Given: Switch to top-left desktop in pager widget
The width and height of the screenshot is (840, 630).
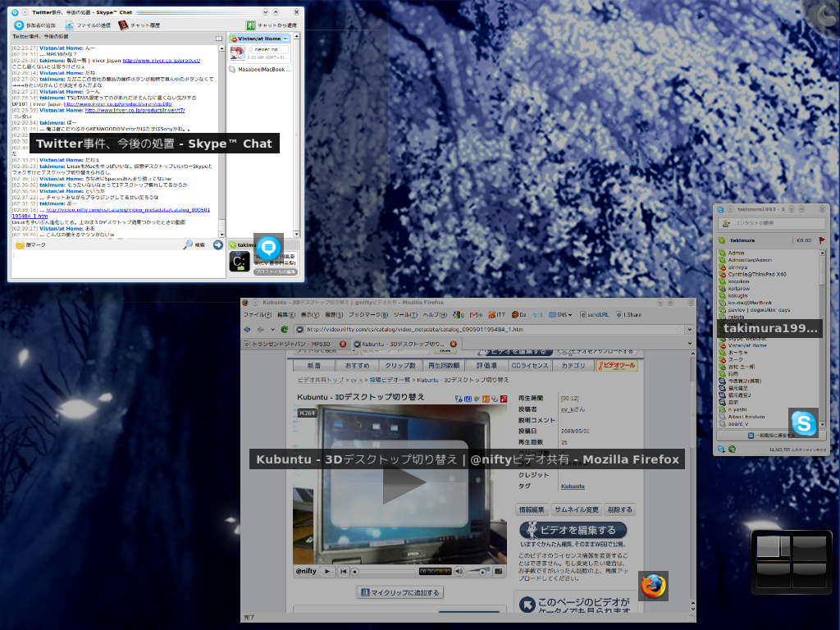Looking at the screenshot, I should tap(773, 547).
